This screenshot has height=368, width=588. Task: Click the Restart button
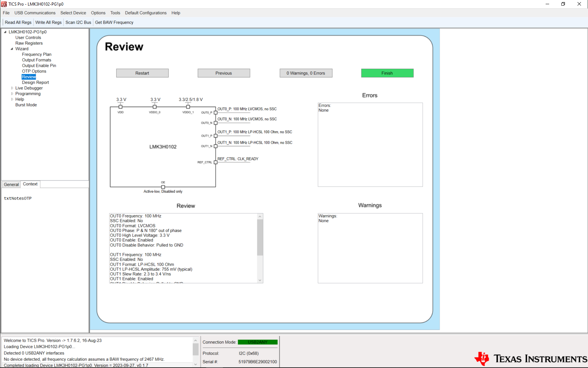[142, 73]
